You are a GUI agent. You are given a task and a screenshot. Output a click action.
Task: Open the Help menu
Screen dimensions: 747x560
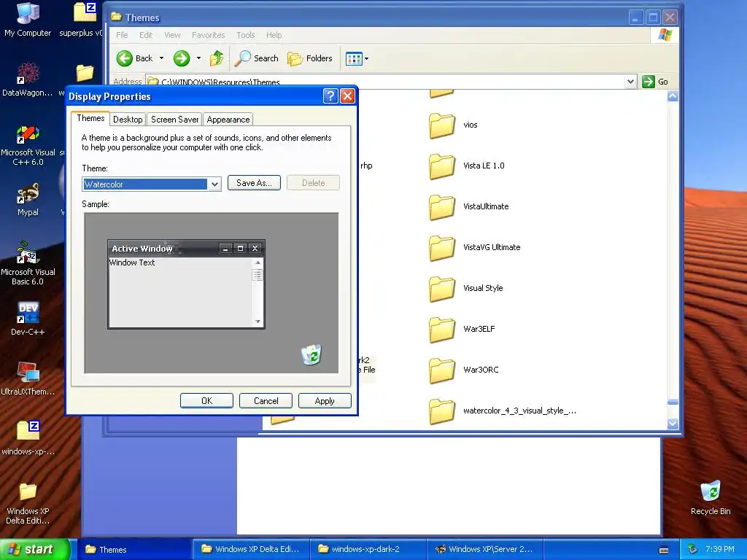tap(274, 35)
